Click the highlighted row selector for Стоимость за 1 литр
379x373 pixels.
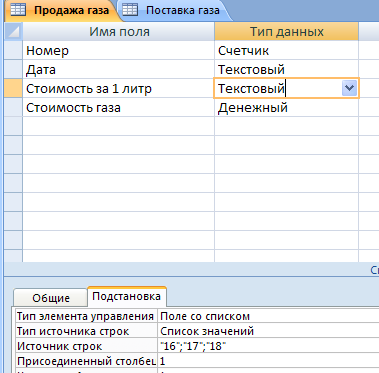click(x=13, y=88)
